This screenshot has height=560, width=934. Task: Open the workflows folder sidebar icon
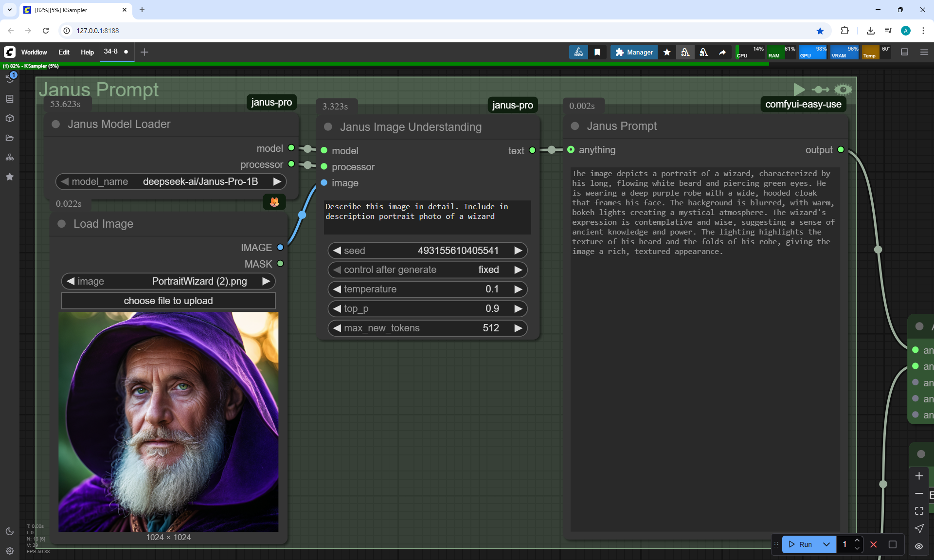[x=10, y=138]
